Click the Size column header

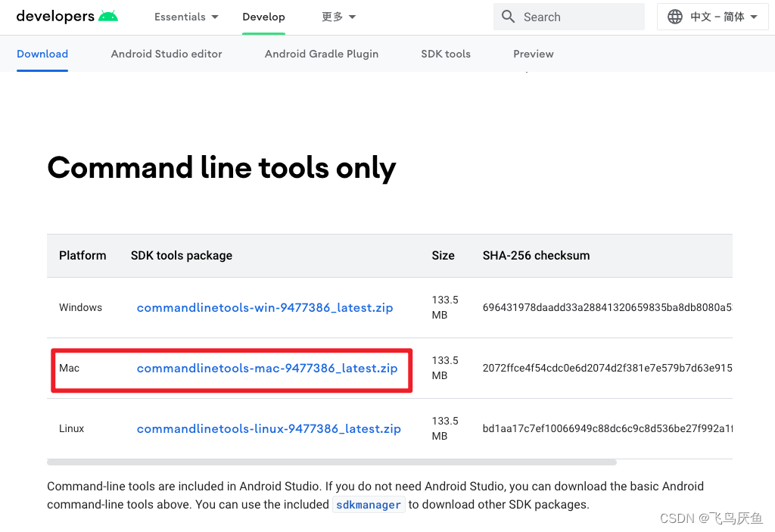pos(443,256)
